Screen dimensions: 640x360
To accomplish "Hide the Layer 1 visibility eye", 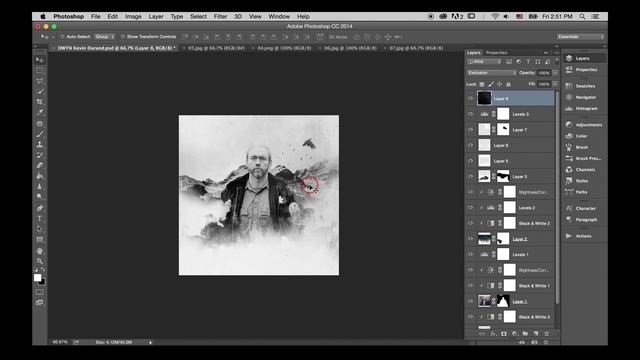I will 470,301.
